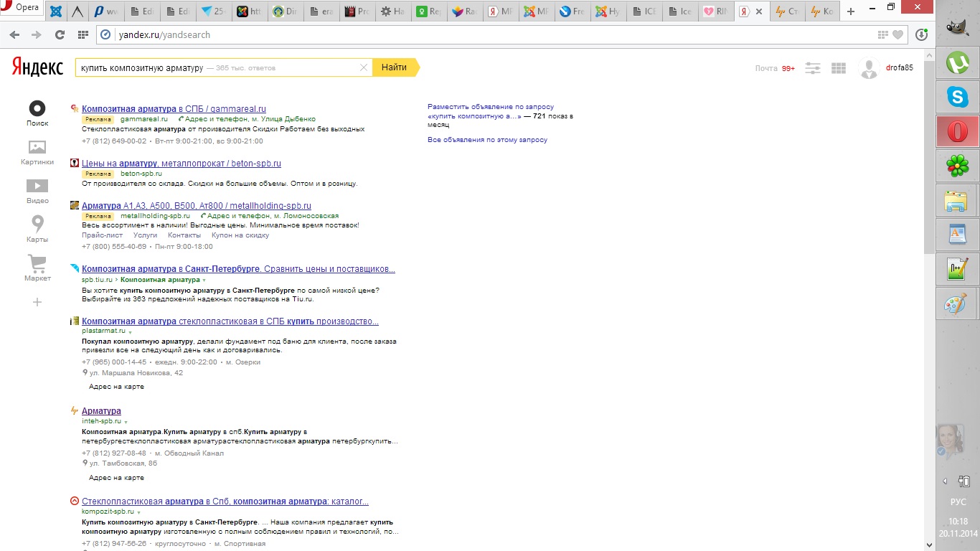Screen dimensions: 980x551
Task: Add page to bookmarks with heart icon
Action: coord(897,34)
